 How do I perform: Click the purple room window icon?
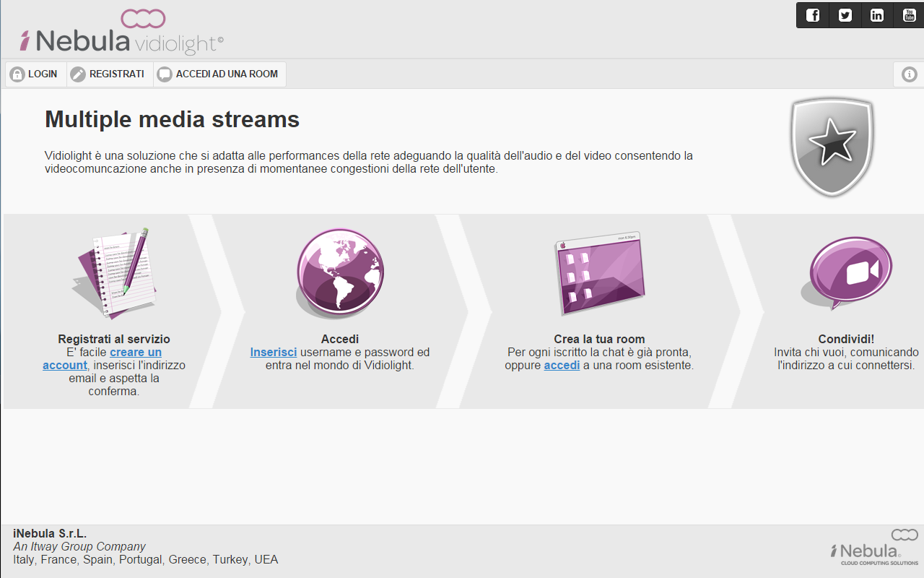point(598,273)
